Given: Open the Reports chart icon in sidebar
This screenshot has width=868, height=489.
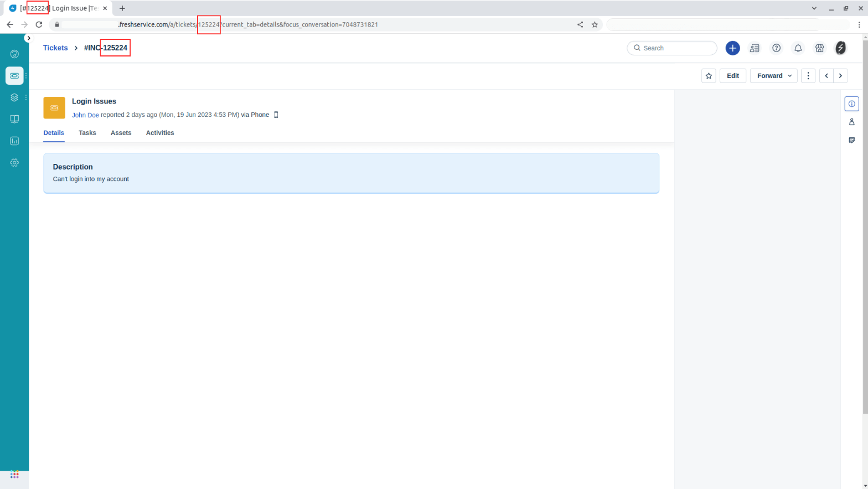Looking at the screenshot, I should 14,141.
